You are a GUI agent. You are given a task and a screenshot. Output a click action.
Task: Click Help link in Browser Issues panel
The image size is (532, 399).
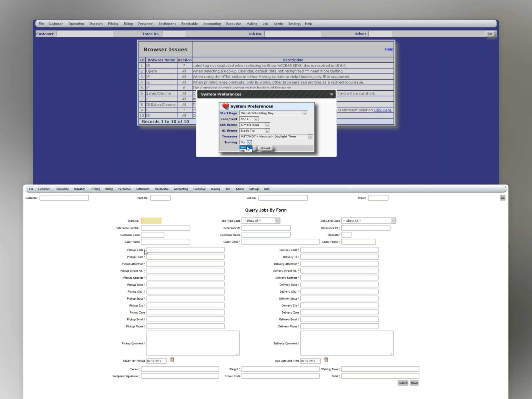coord(389,49)
